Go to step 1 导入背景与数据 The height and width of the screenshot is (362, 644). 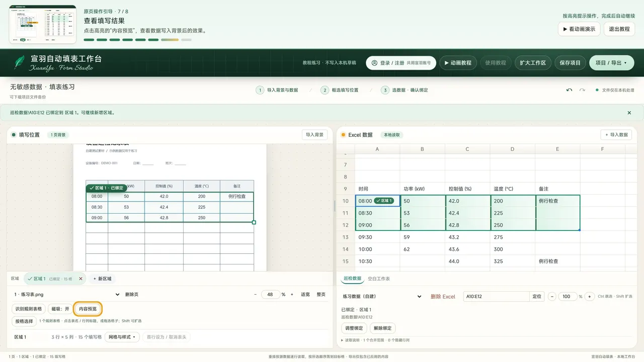[x=277, y=90]
